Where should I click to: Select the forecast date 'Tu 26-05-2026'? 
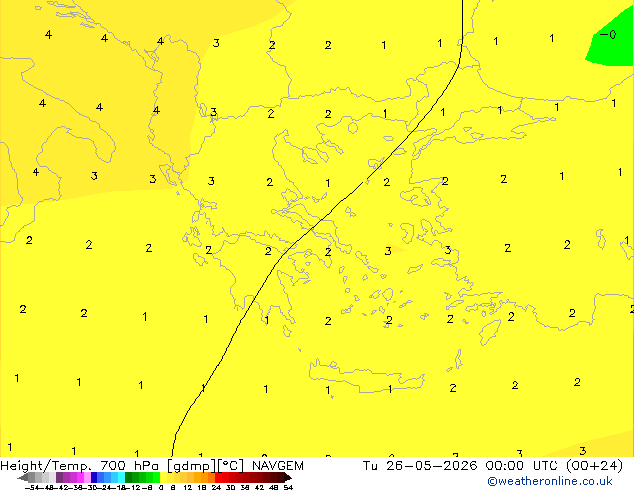point(420,466)
